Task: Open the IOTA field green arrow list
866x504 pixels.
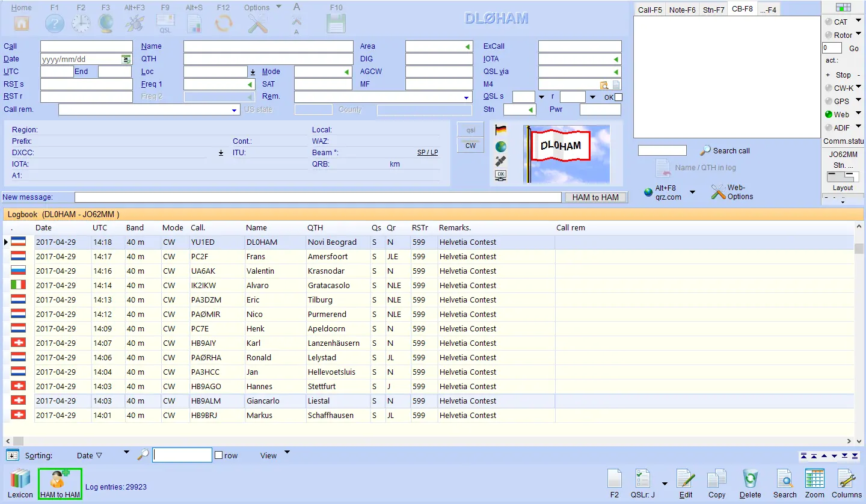Action: coord(616,60)
